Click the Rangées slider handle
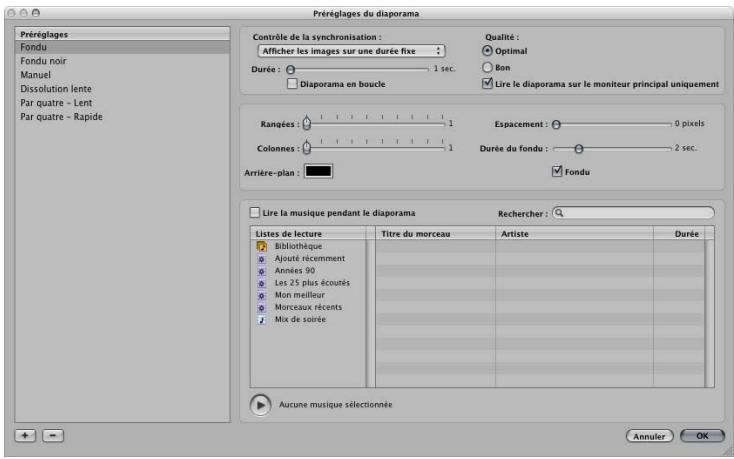The width and height of the screenshot is (734, 459). click(x=307, y=123)
